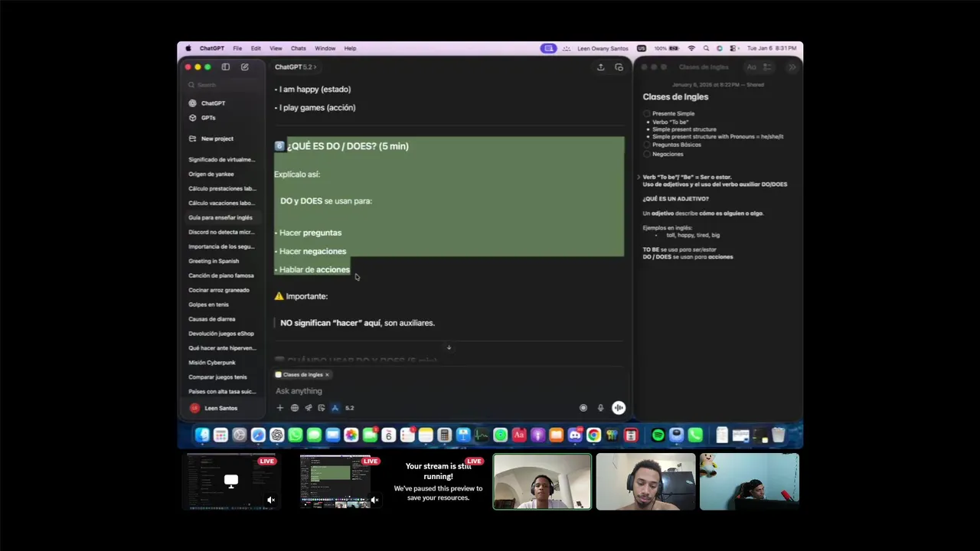Open Spotify from the dock
Screen dimensions: 980x551
[658, 435]
